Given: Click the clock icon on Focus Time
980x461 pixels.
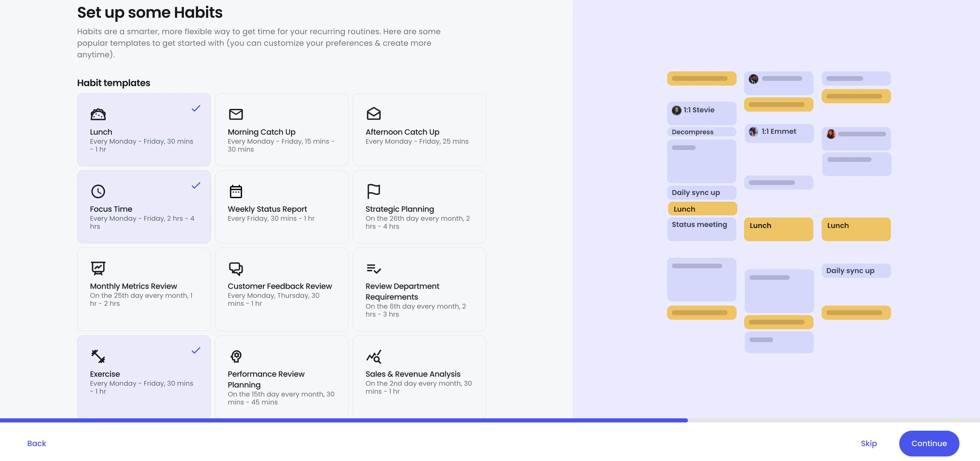Looking at the screenshot, I should [x=98, y=191].
